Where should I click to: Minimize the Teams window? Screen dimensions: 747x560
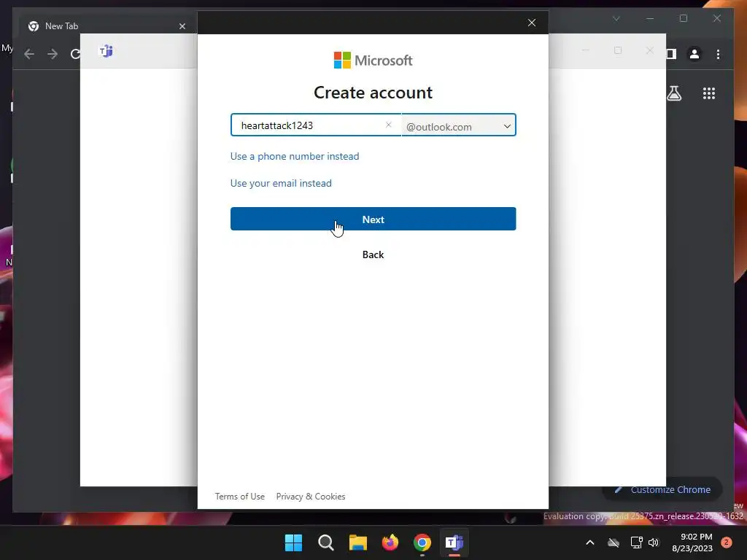point(586,50)
